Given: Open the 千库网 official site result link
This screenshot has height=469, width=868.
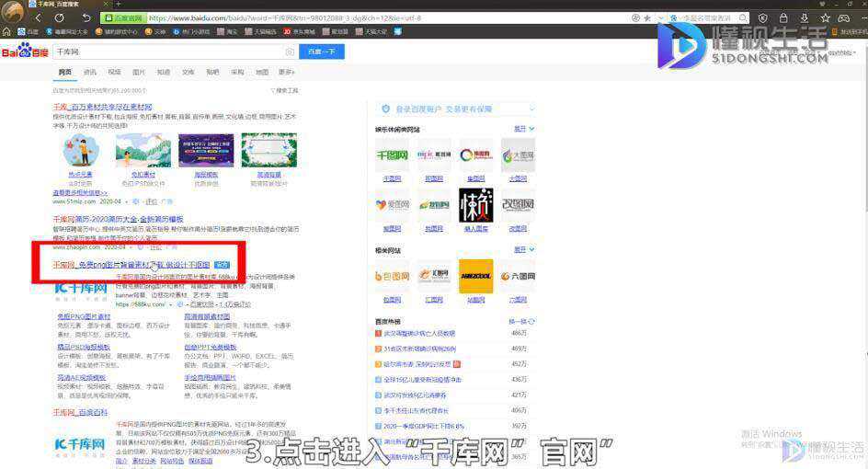Looking at the screenshot, I should [x=131, y=265].
